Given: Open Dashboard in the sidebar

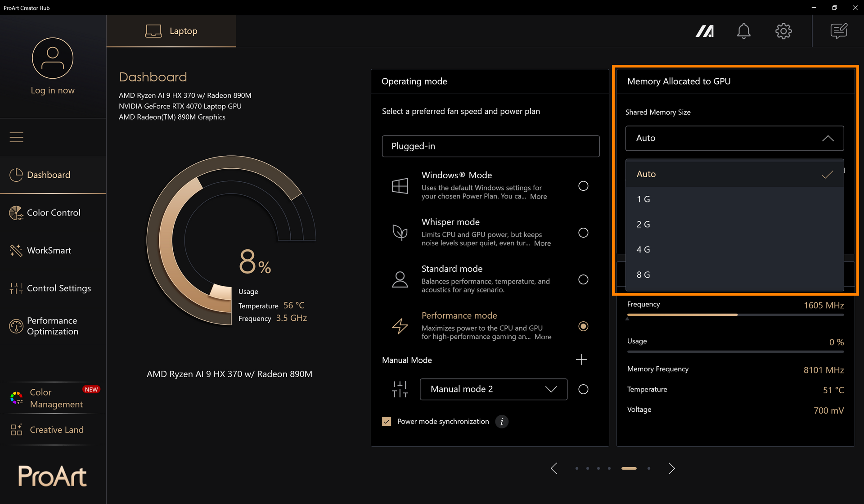Looking at the screenshot, I should point(53,175).
